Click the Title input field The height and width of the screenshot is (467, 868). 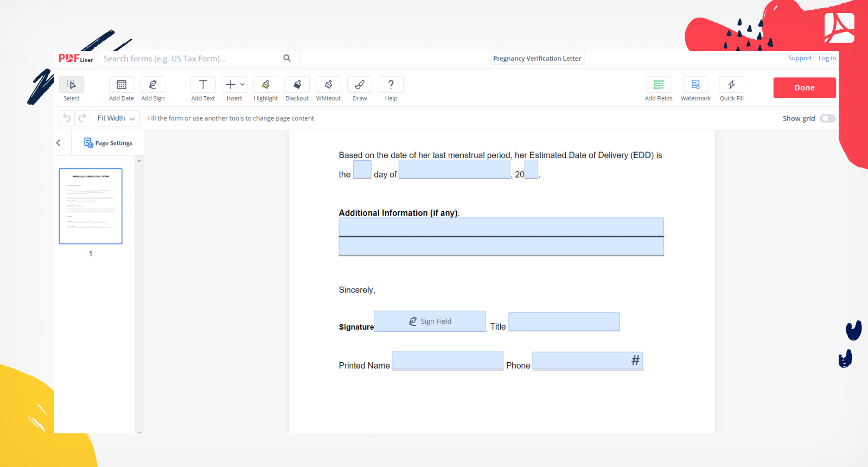coord(564,321)
